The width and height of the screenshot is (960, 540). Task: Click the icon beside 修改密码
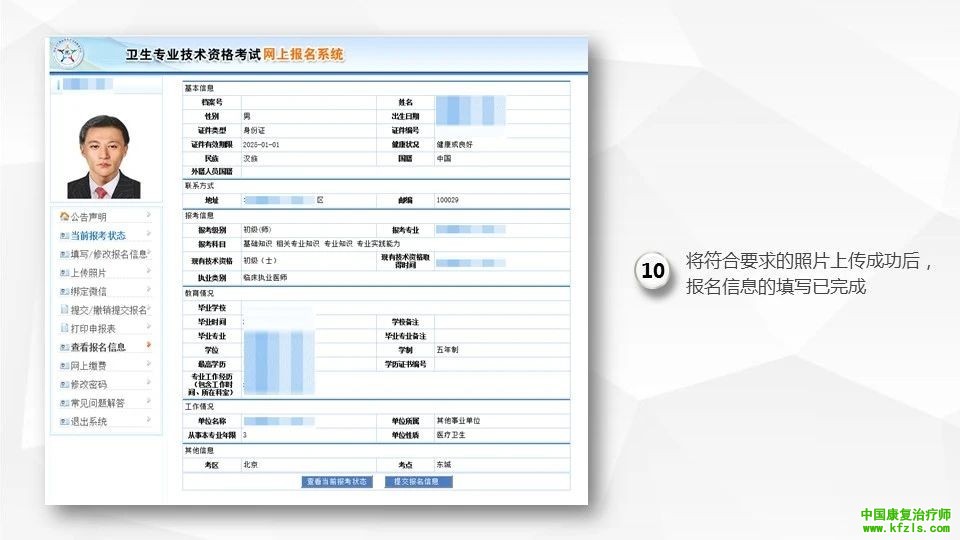[65, 385]
